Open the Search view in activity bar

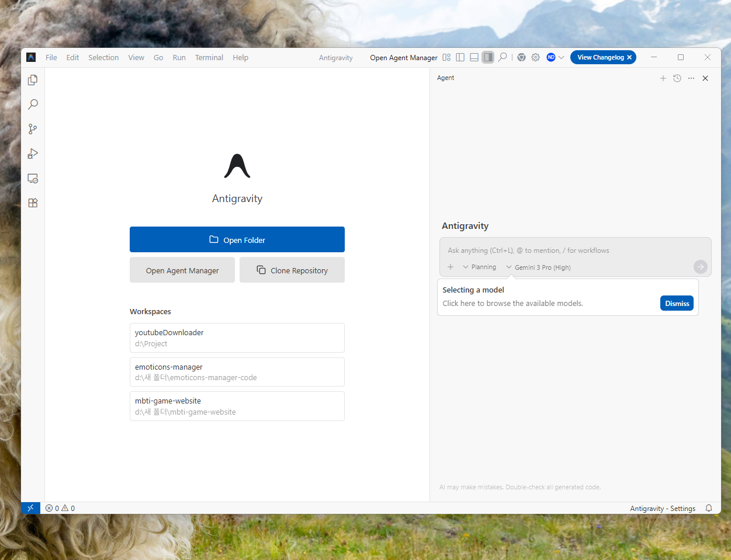33,105
